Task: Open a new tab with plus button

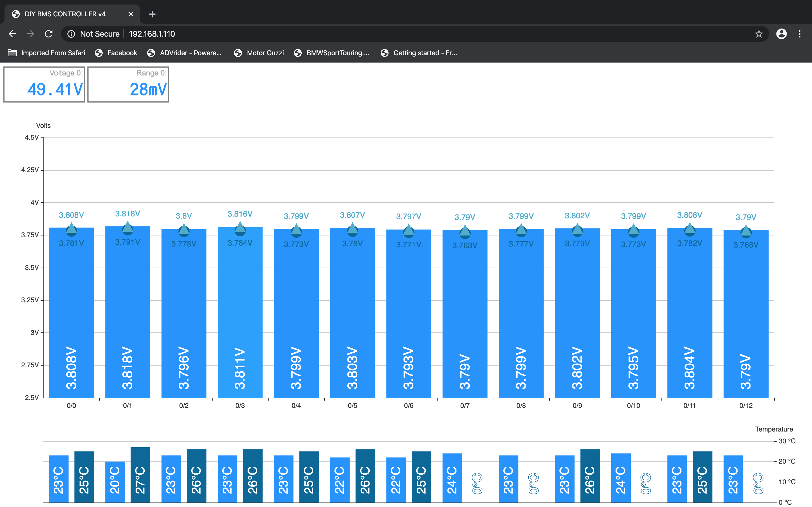Action: point(152,14)
